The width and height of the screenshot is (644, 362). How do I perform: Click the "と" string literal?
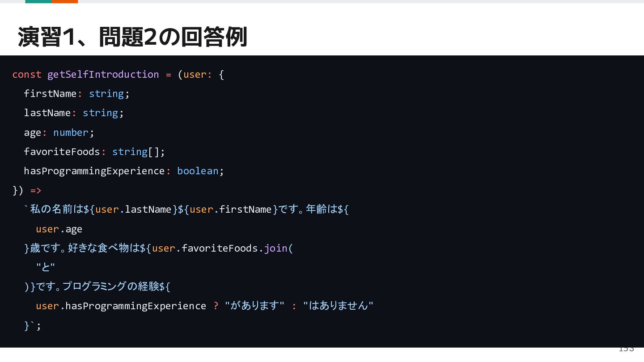(x=45, y=267)
